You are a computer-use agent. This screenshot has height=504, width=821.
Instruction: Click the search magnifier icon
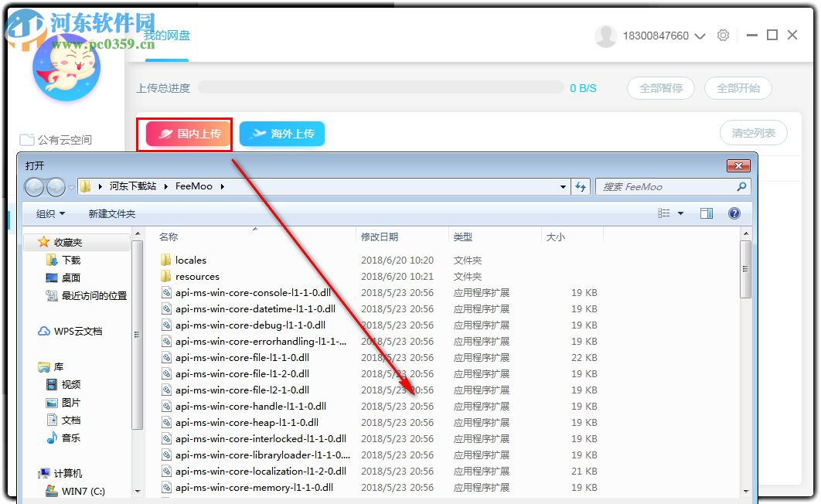pos(741,186)
